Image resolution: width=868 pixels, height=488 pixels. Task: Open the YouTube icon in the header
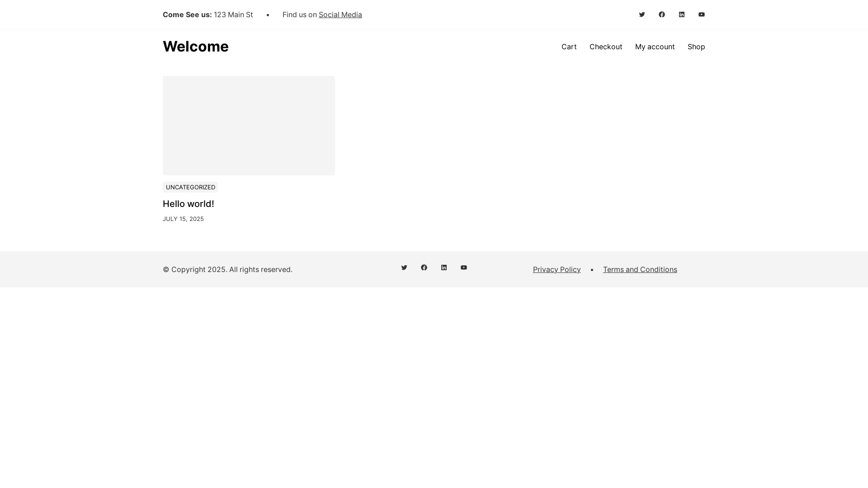pyautogui.click(x=702, y=14)
